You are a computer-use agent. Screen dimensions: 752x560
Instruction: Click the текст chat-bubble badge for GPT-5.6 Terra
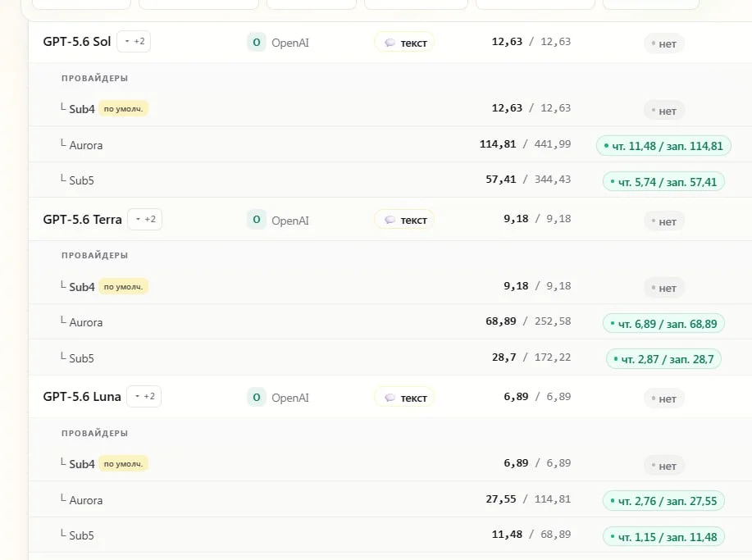[404, 220]
